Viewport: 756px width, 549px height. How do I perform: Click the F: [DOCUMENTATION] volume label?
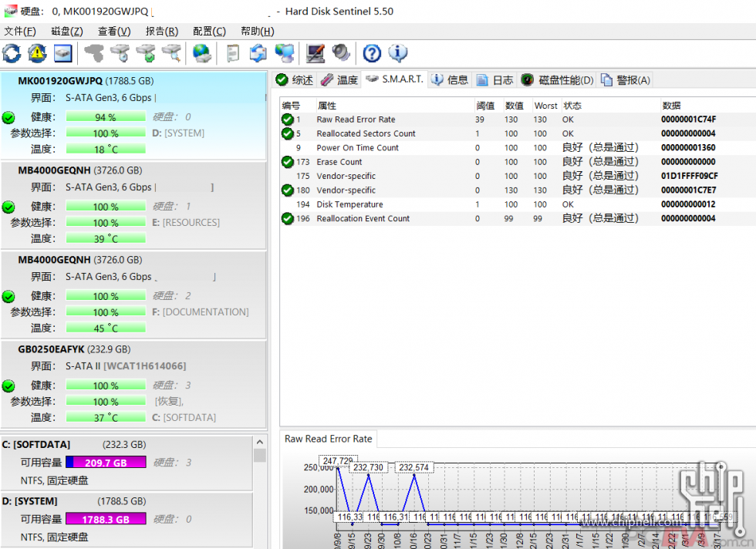(x=201, y=312)
